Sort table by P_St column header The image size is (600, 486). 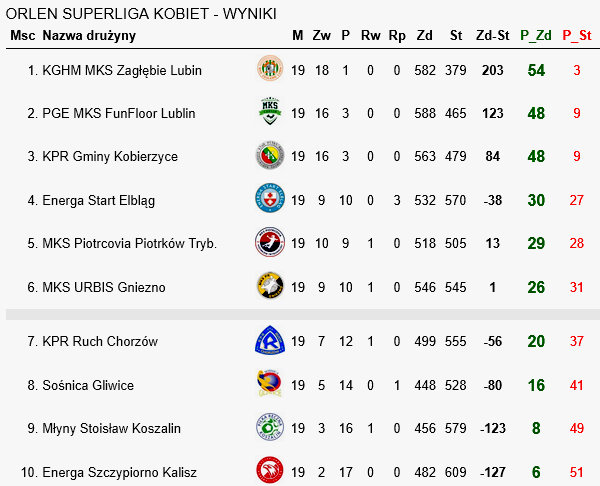tap(576, 36)
